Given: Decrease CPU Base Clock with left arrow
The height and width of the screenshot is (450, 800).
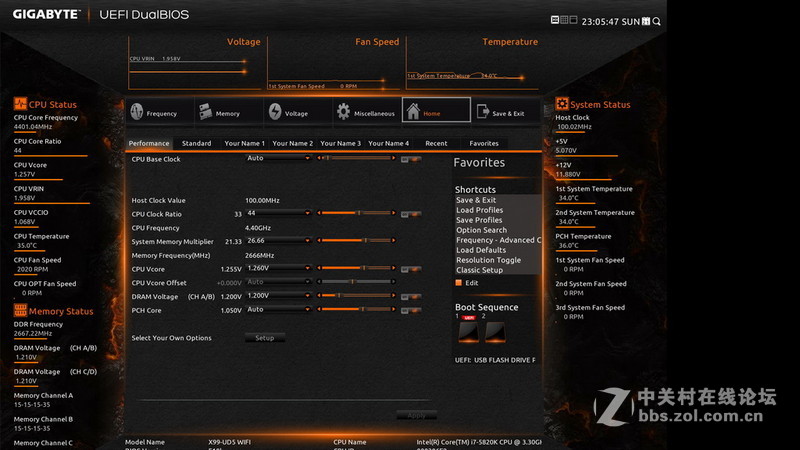Looking at the screenshot, I should 319,158.
